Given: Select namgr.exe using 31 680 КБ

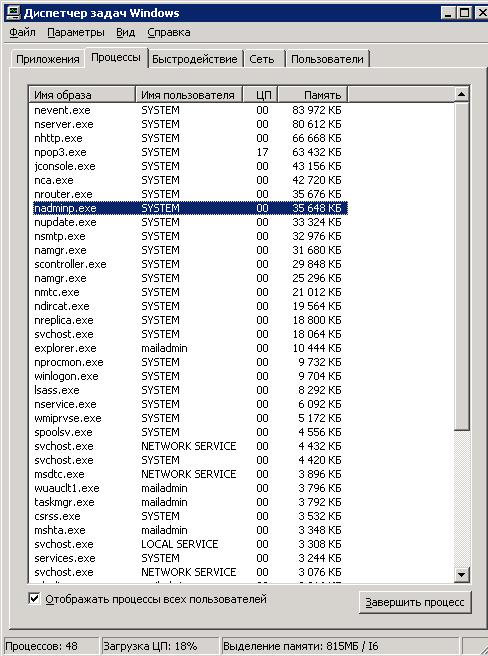Looking at the screenshot, I should point(190,250).
